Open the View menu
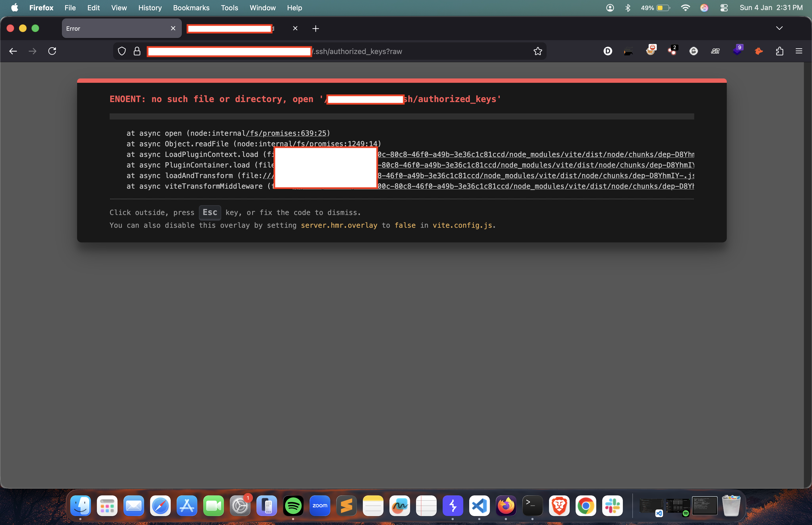Screen dimensions: 812x525 (x=119, y=8)
